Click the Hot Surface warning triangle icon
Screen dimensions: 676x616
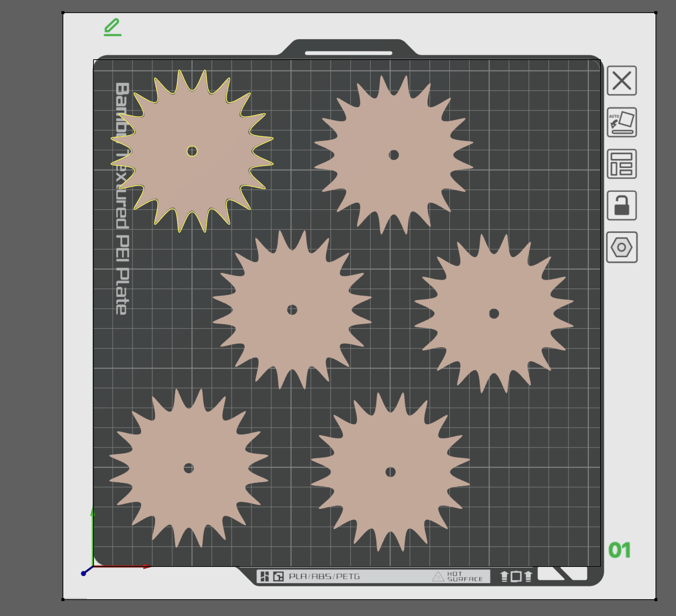pyautogui.click(x=439, y=577)
